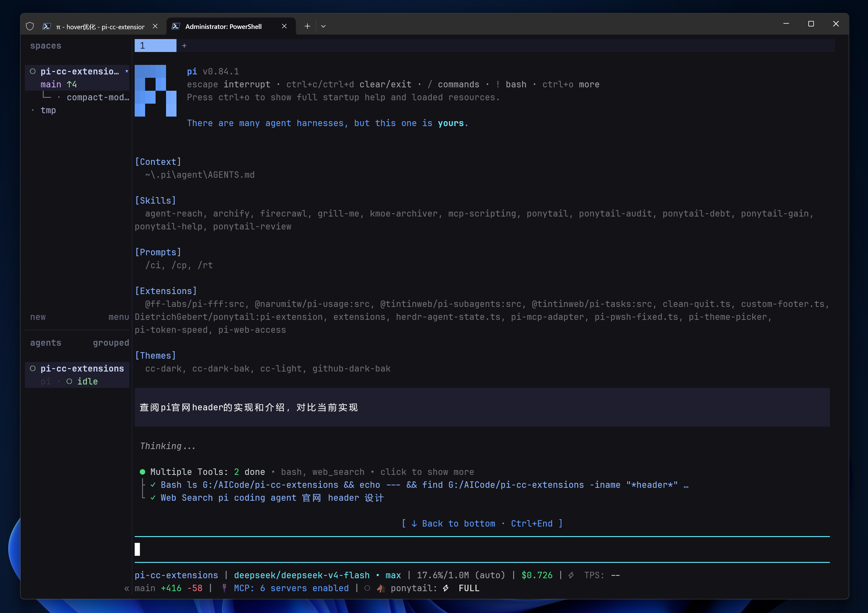This screenshot has height=613, width=868.
Task: Click the pi v0.84.1 version text
Action: [213, 71]
